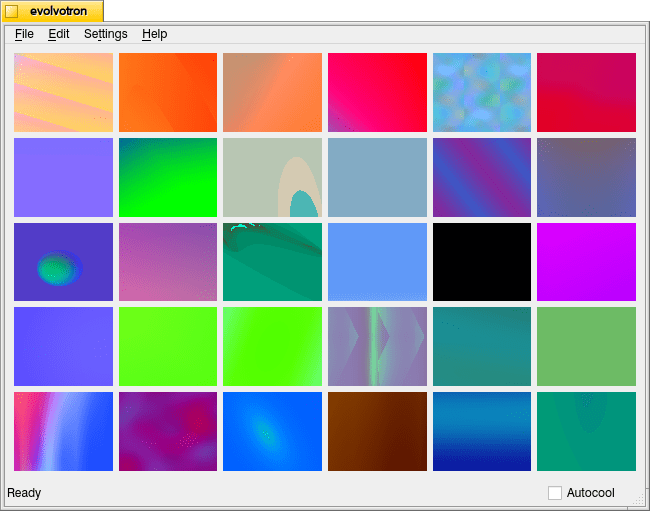
Task: Select the dark teal gradient image
Action: tap(482, 346)
